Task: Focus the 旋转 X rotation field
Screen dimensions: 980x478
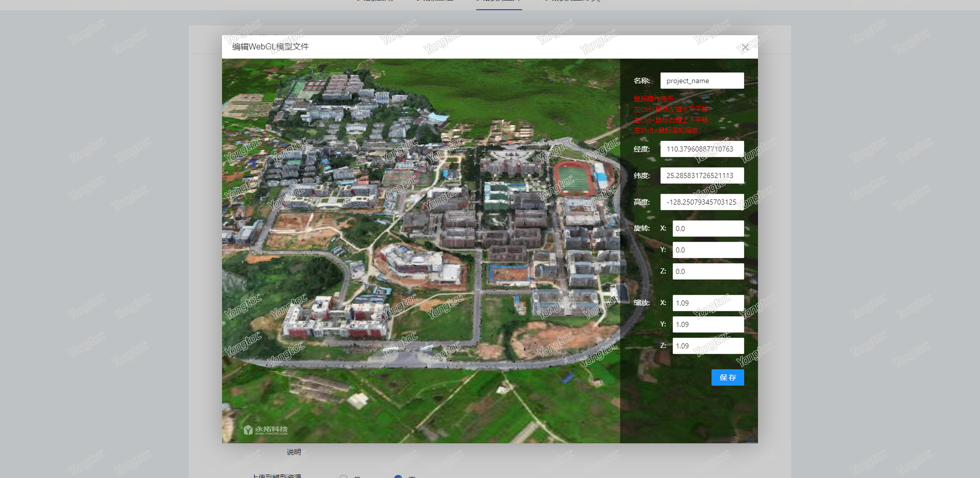Action: (708, 229)
